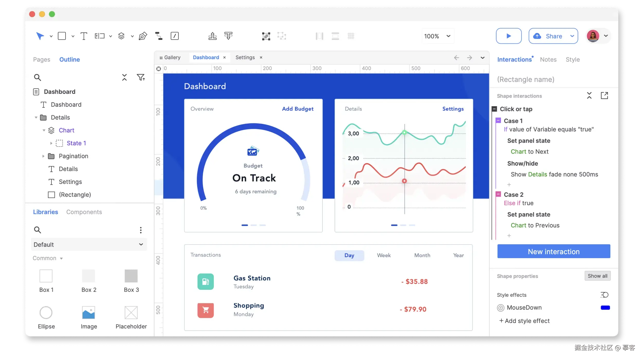Open the outline sort and filter icon
Screen dimensions: 644x360
[141, 77]
